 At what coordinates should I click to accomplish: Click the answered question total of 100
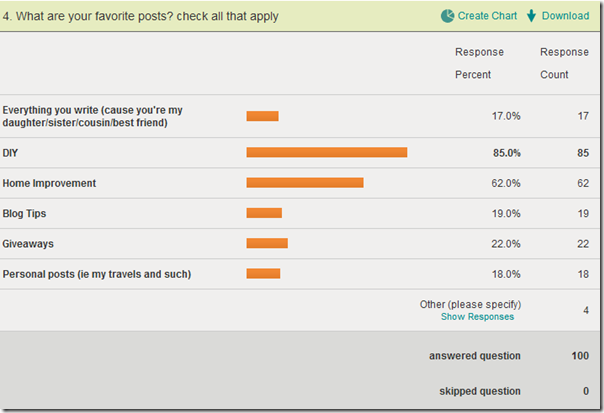pyautogui.click(x=580, y=356)
